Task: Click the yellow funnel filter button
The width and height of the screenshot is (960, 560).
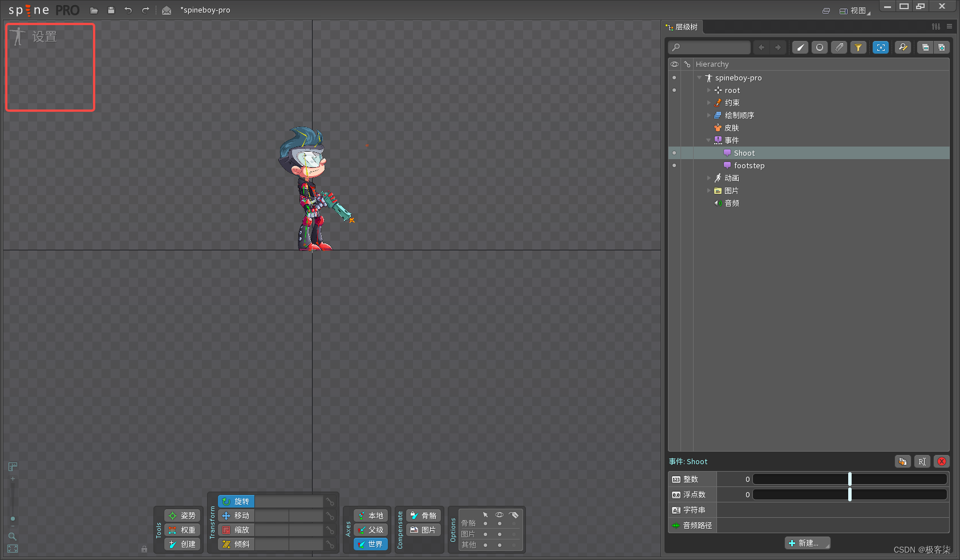Action: point(858,47)
